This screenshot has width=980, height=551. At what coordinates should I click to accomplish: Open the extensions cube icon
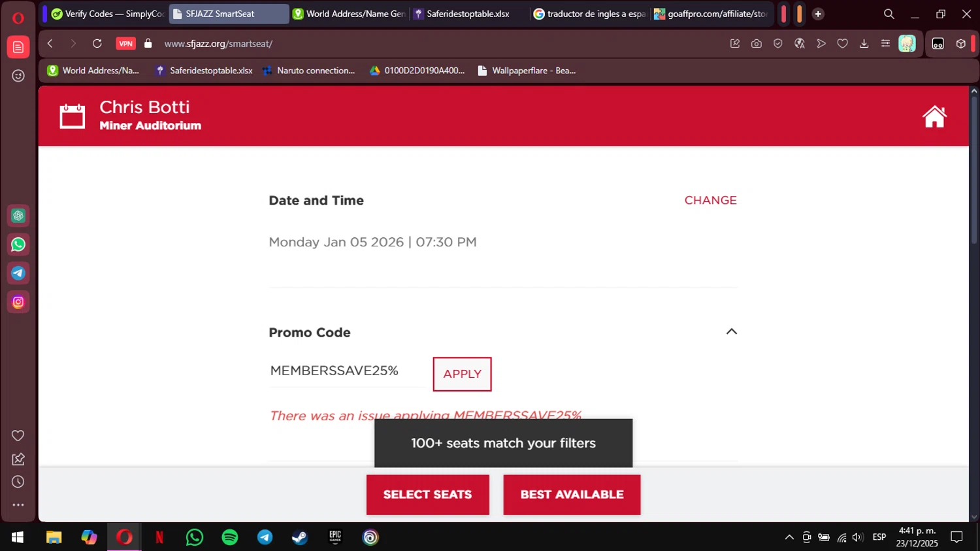coord(960,44)
